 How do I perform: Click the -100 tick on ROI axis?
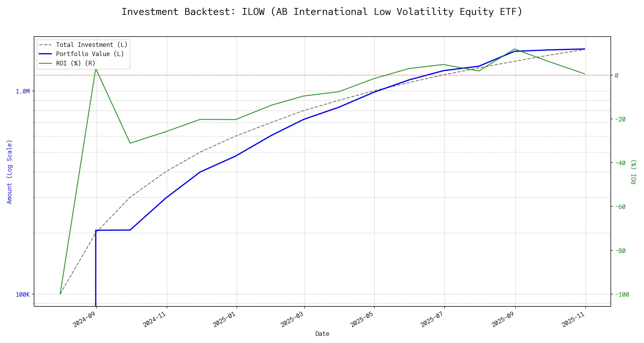pos(622,294)
